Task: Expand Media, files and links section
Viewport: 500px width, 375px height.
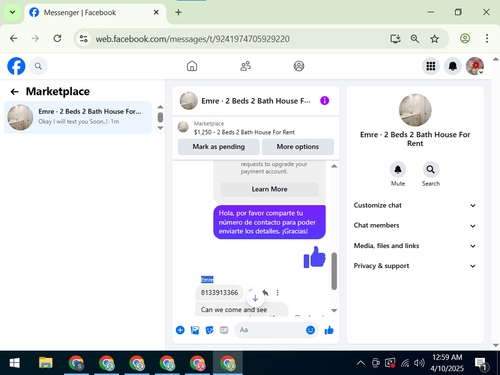Action: point(415,246)
